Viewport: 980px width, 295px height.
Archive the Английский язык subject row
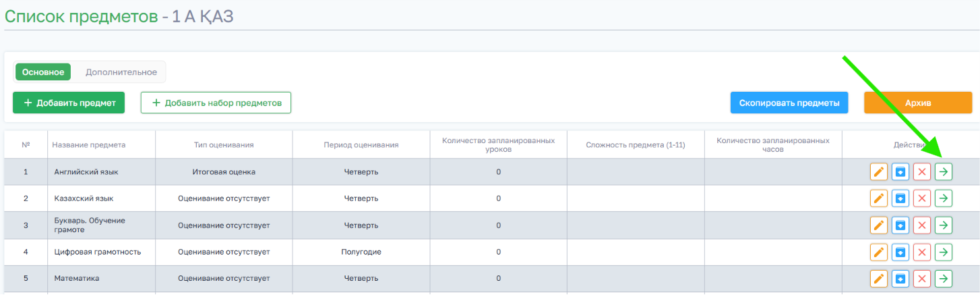[x=900, y=171]
